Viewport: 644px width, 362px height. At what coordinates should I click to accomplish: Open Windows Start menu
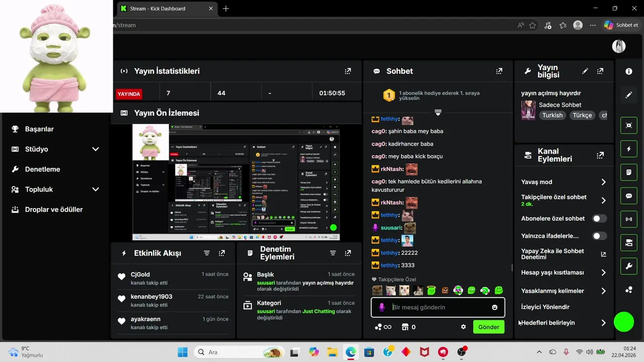(182, 352)
